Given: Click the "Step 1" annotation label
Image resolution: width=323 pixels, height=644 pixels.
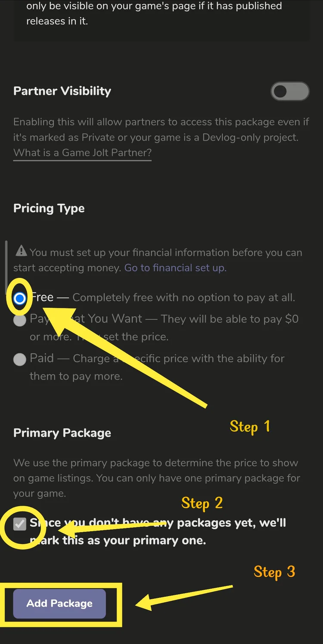Looking at the screenshot, I should pyautogui.click(x=250, y=426).
